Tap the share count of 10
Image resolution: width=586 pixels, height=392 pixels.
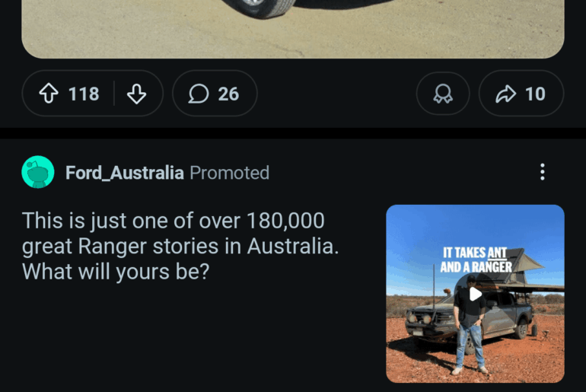tap(535, 94)
